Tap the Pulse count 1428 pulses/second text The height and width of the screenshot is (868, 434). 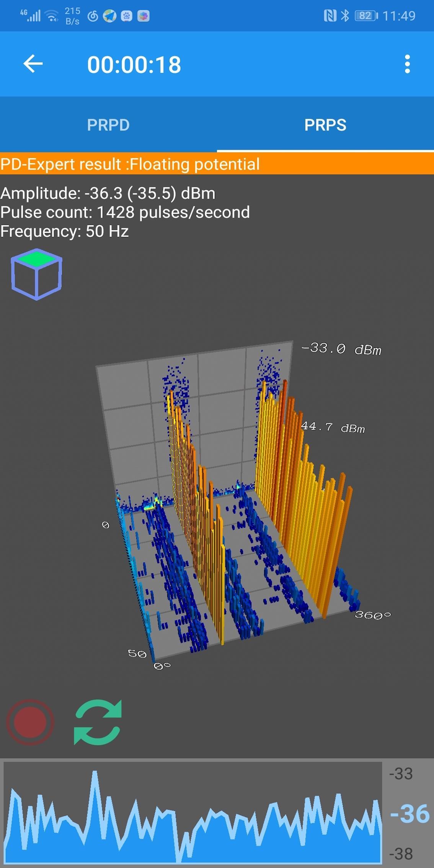125,212
